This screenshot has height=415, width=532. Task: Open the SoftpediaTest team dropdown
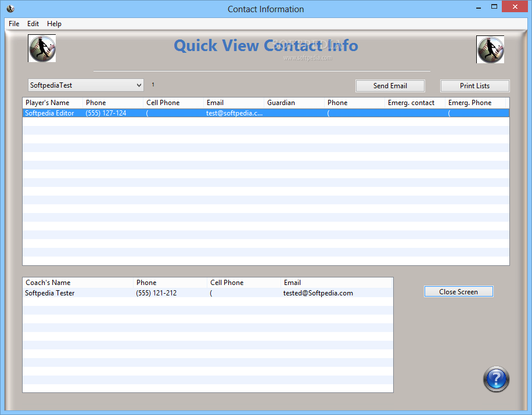86,85
